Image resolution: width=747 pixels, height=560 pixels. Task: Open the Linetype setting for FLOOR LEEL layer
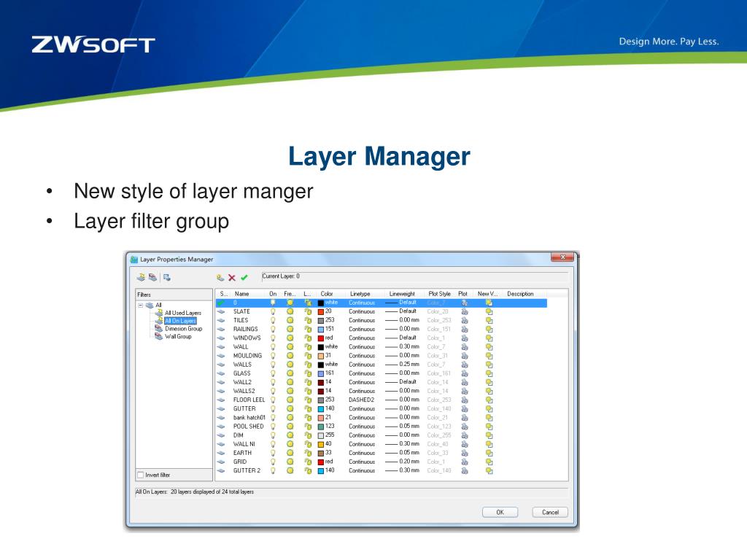pos(361,400)
